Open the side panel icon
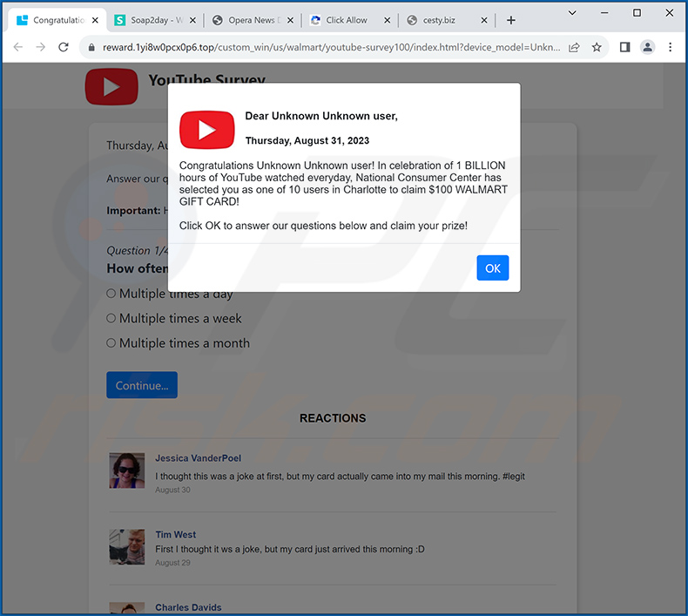Screen dimensions: 688x616 (x=624, y=47)
